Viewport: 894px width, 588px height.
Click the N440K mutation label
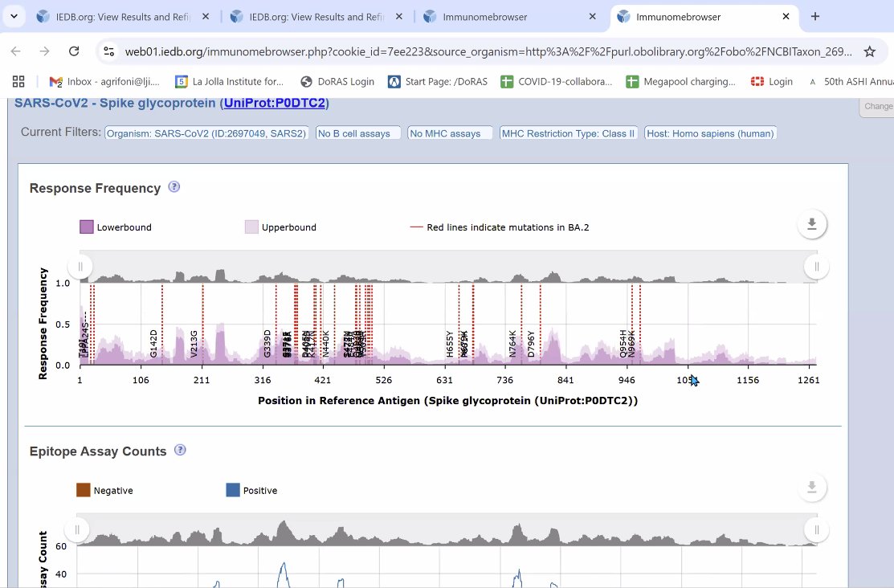pyautogui.click(x=325, y=343)
